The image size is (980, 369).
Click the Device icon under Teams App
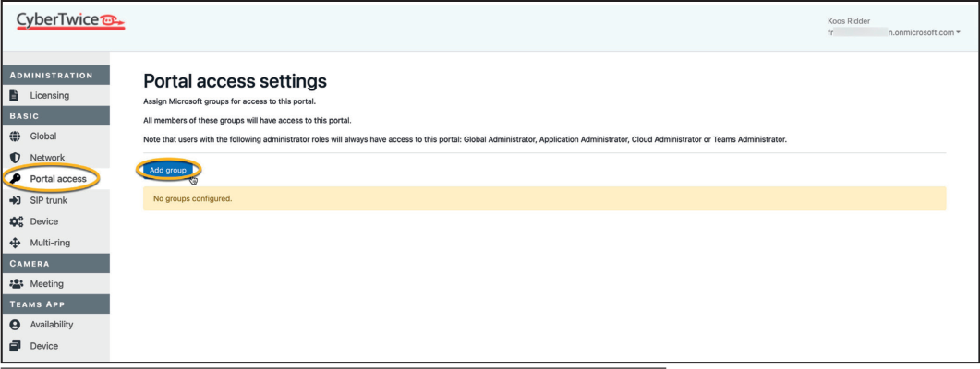point(16,346)
